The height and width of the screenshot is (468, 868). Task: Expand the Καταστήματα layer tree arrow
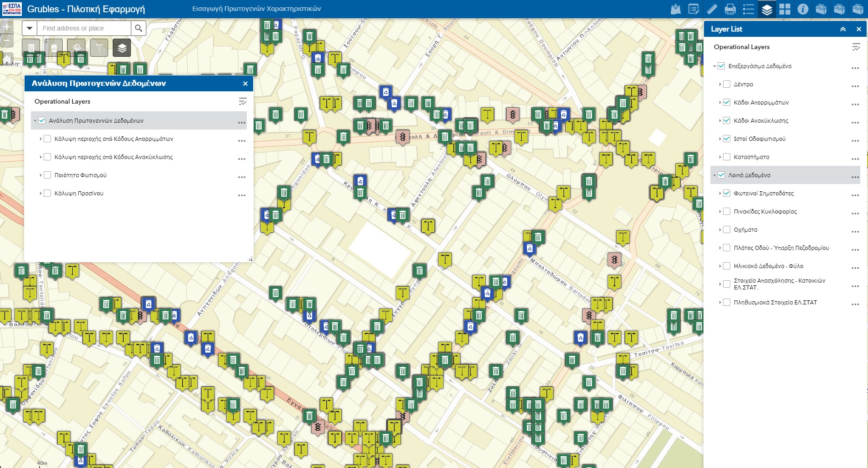[720, 157]
